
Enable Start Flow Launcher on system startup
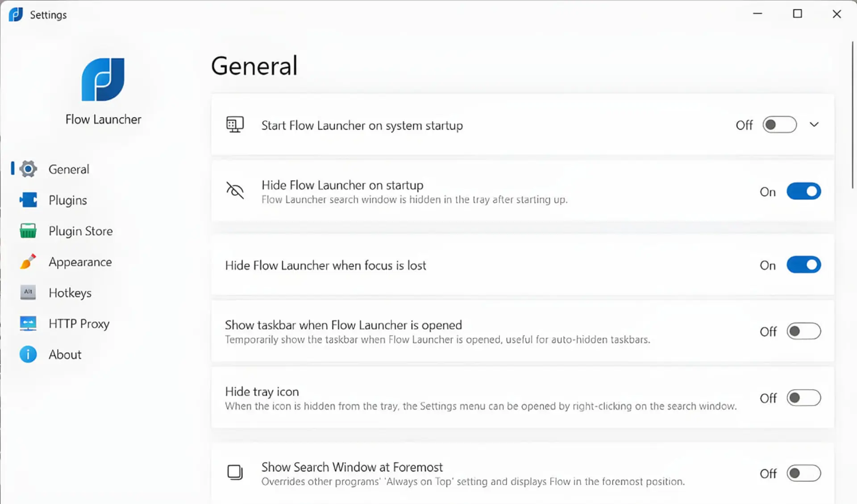pyautogui.click(x=779, y=125)
